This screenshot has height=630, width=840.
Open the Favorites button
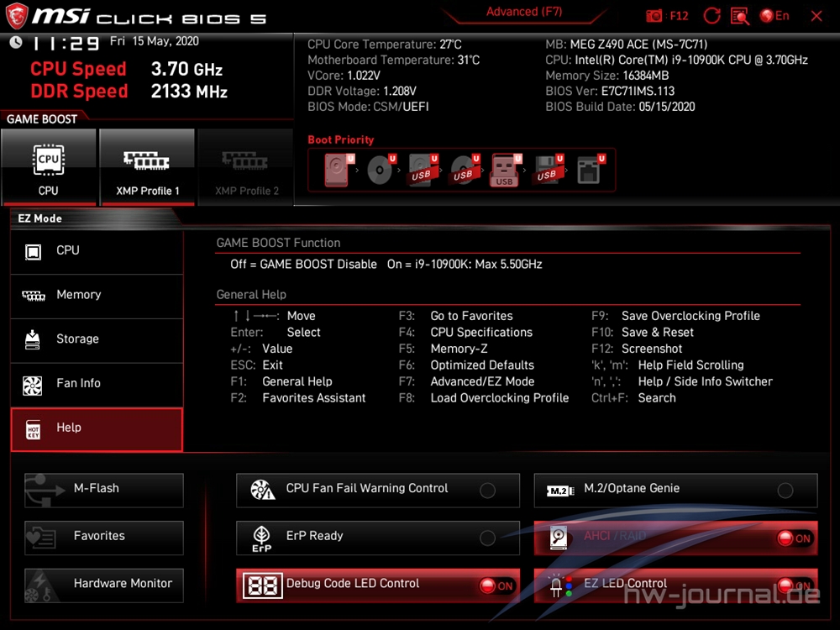coord(104,538)
